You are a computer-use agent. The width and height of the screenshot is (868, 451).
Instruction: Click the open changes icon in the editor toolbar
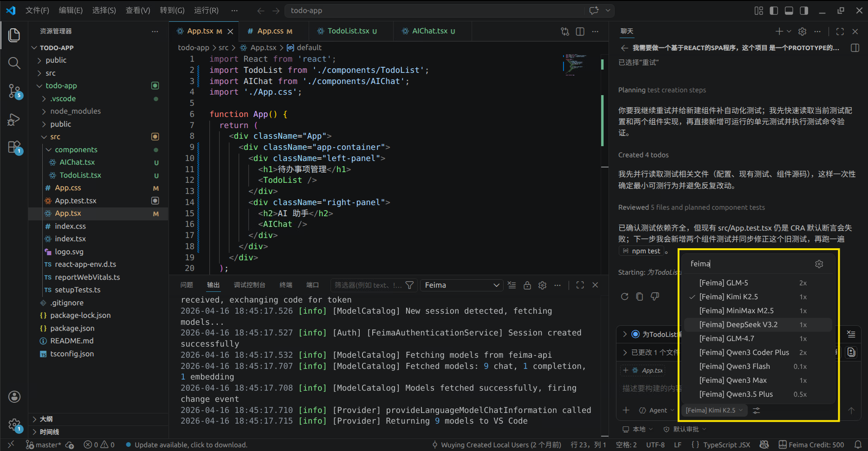[x=565, y=31]
